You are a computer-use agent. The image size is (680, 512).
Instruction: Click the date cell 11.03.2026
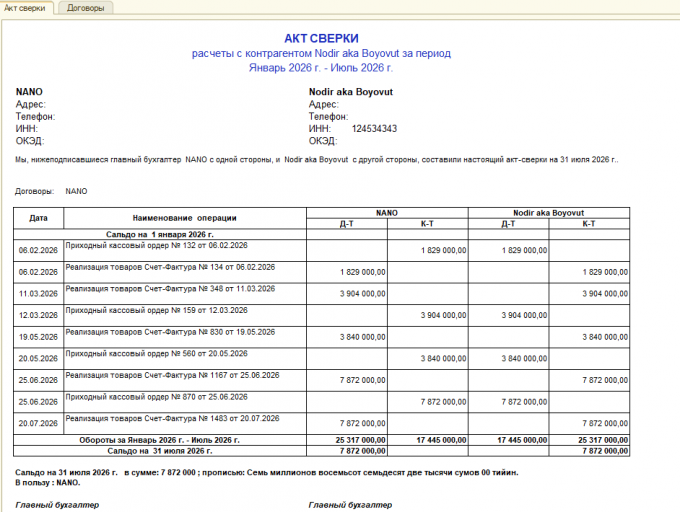click(38, 294)
